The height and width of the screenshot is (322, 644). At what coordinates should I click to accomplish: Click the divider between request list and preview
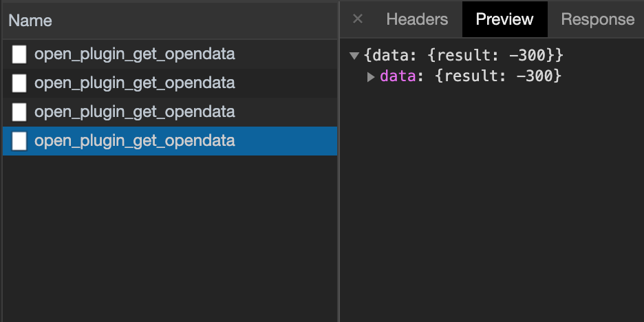click(339, 206)
